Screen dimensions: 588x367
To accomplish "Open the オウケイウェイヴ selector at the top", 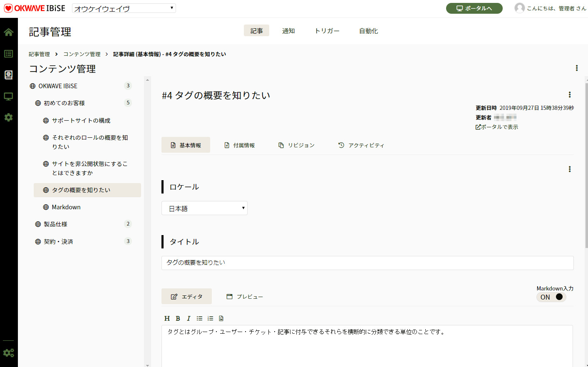I will [123, 7].
